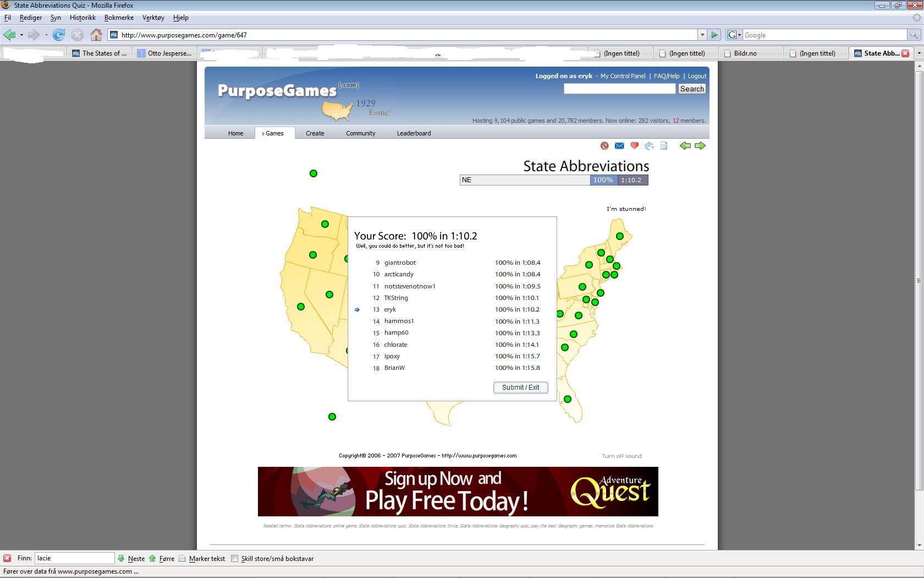Image resolution: width=924 pixels, height=578 pixels.
Task: Open the FAQ/Help link
Action: 667,76
